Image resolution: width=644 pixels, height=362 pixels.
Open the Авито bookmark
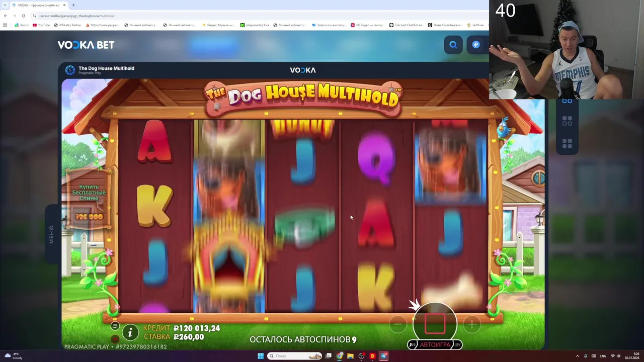(x=22, y=25)
